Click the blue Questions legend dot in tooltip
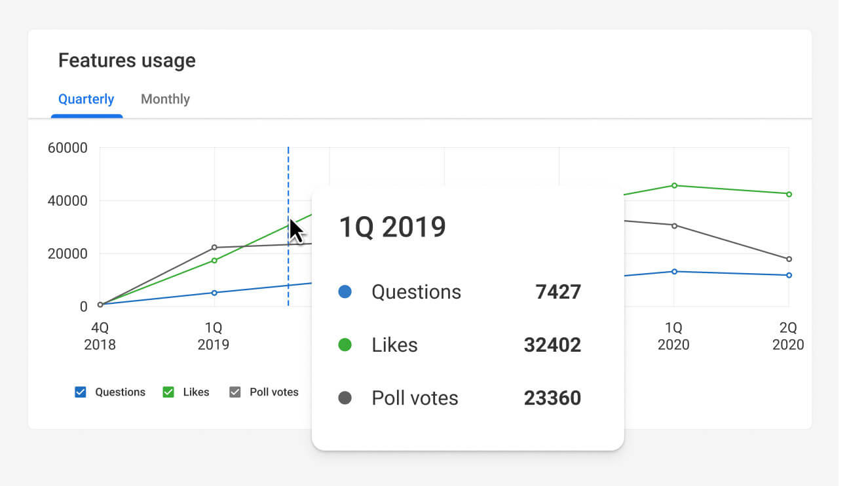Screen dimensions: 868x486 (347, 292)
